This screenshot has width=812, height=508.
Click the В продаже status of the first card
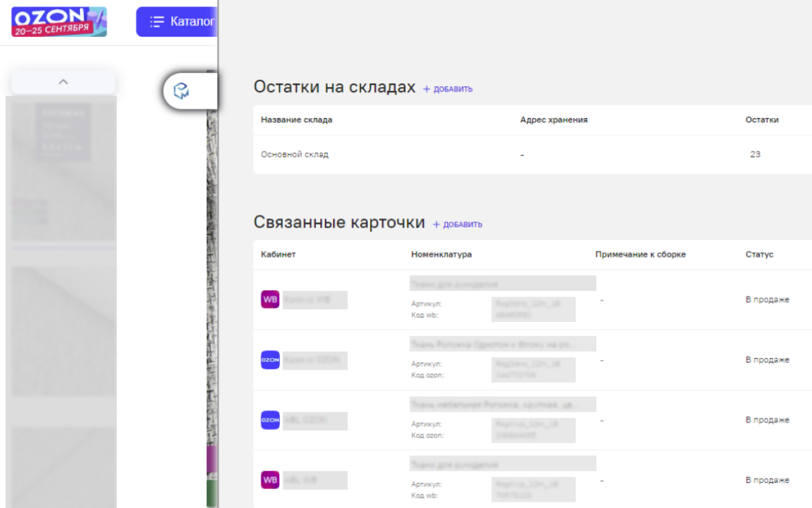coord(768,299)
